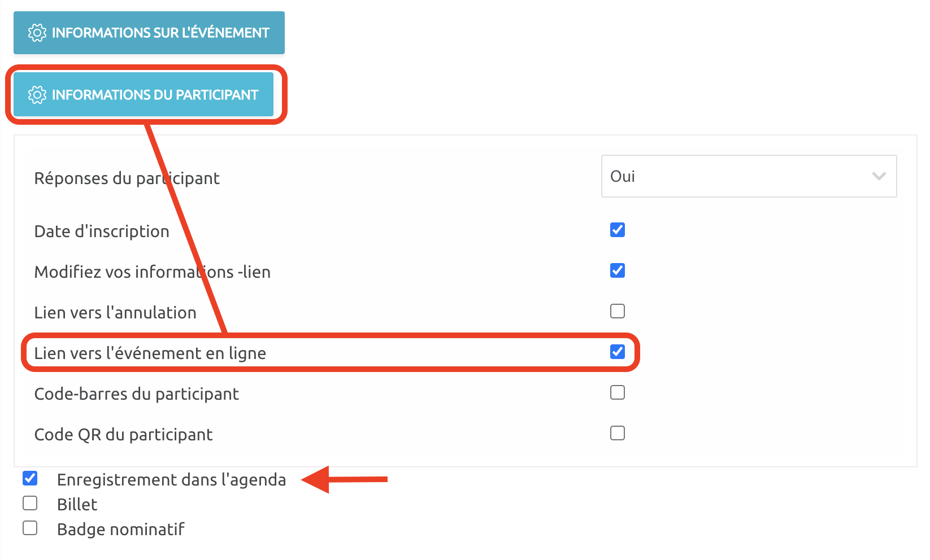Click the Billet label text
Image resolution: width=930 pixels, height=560 pixels.
[x=77, y=505]
